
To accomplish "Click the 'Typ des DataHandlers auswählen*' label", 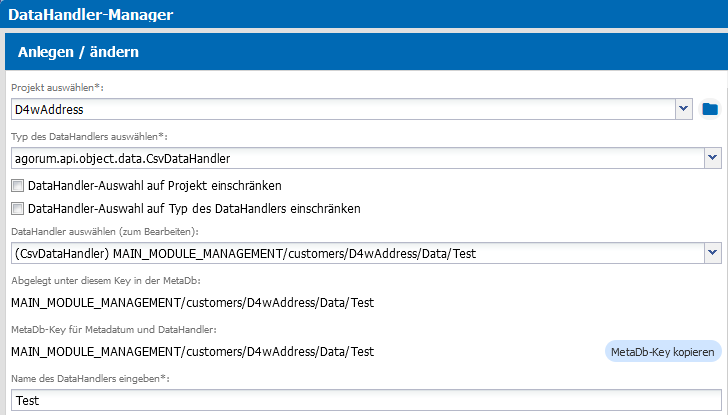I will coord(89,136).
